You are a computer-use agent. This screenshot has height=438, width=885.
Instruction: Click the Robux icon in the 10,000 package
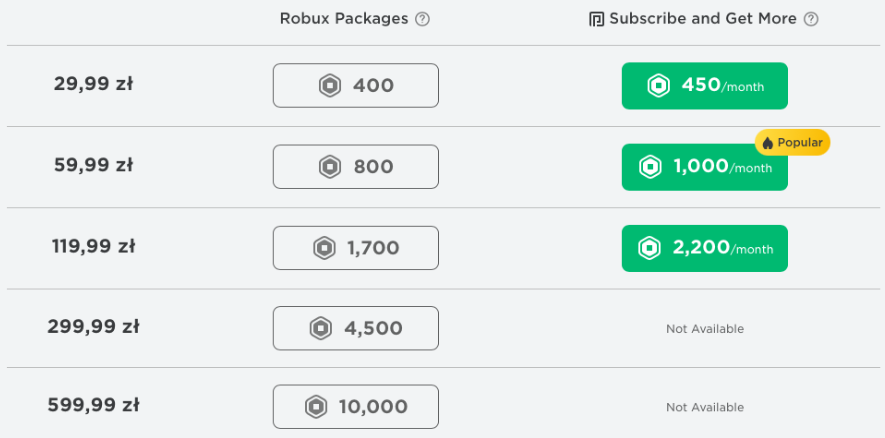tap(316, 407)
